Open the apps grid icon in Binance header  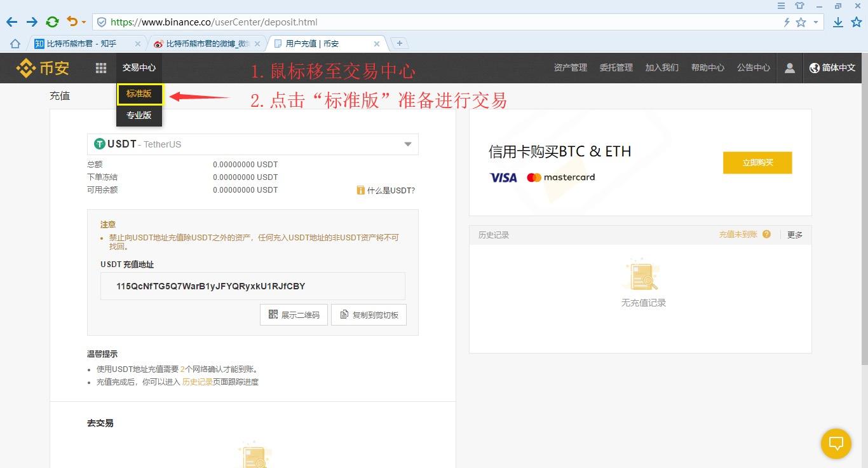click(x=101, y=68)
